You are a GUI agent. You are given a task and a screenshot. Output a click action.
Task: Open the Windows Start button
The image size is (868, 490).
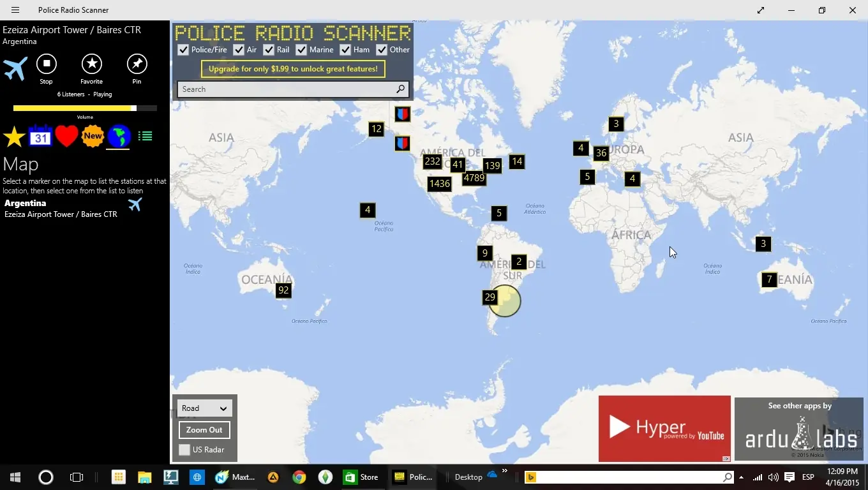click(x=15, y=477)
